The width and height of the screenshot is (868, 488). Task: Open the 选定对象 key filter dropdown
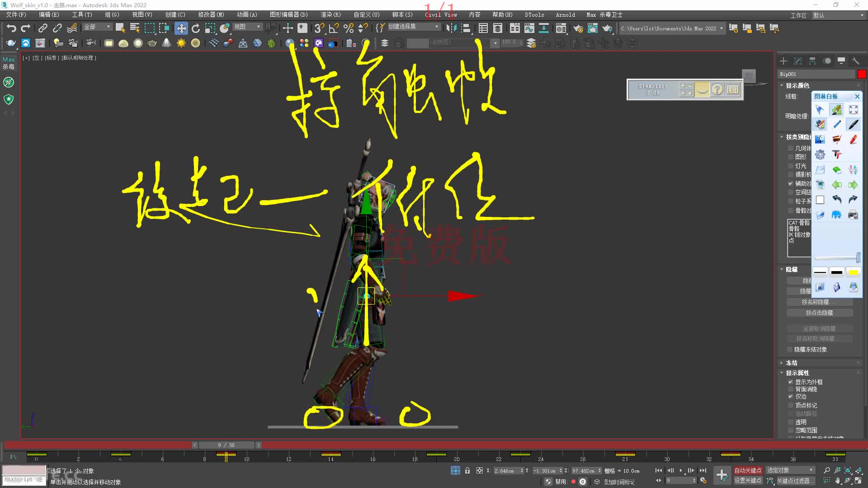click(x=790, y=470)
